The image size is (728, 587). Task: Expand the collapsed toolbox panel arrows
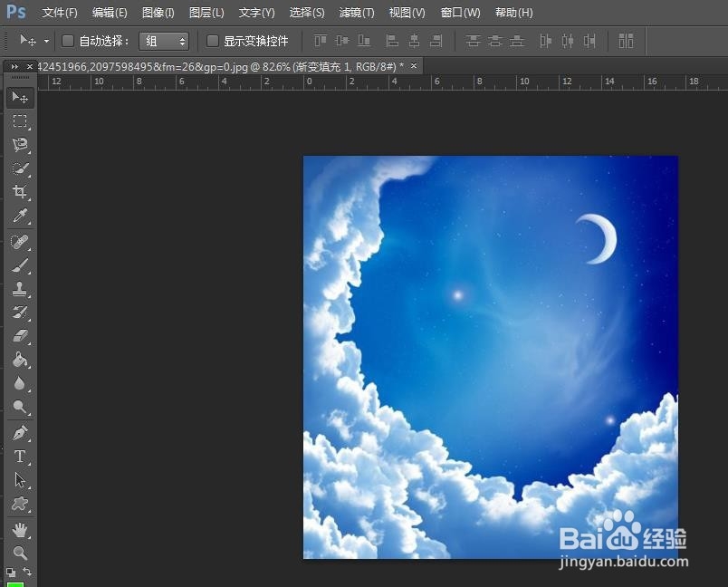pos(14,66)
